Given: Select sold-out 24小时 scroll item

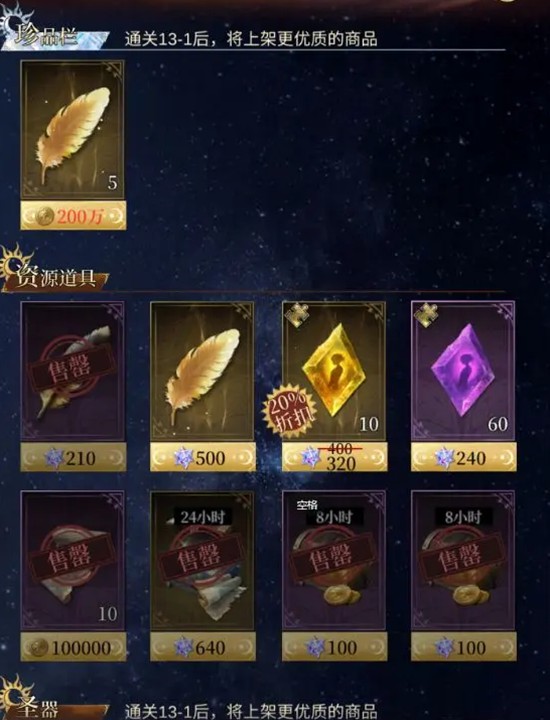Looking at the screenshot, I should [202, 560].
